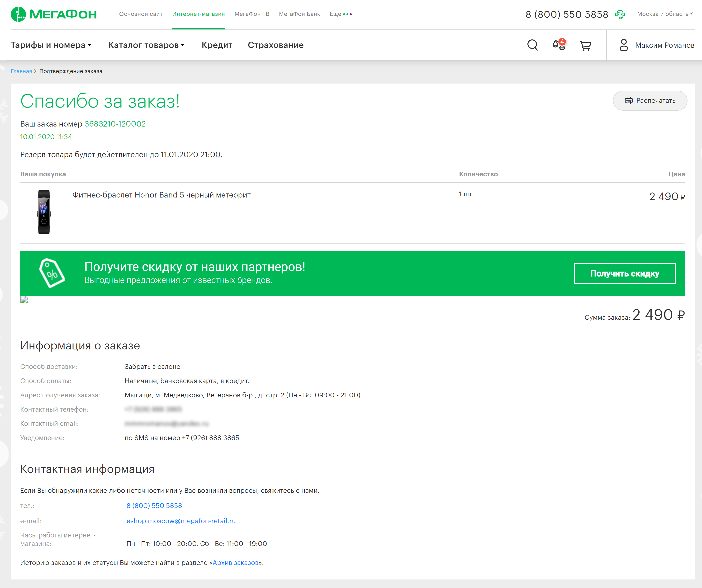Image resolution: width=702 pixels, height=588 pixels.
Task: Click the user profile icon
Action: click(624, 45)
